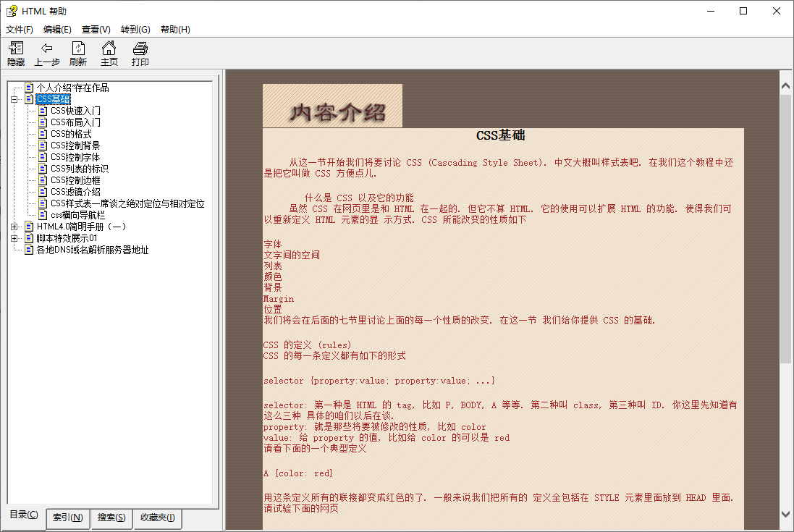794x532 pixels.
Task: Open the 收藏夹(I) tab
Action: (x=157, y=518)
